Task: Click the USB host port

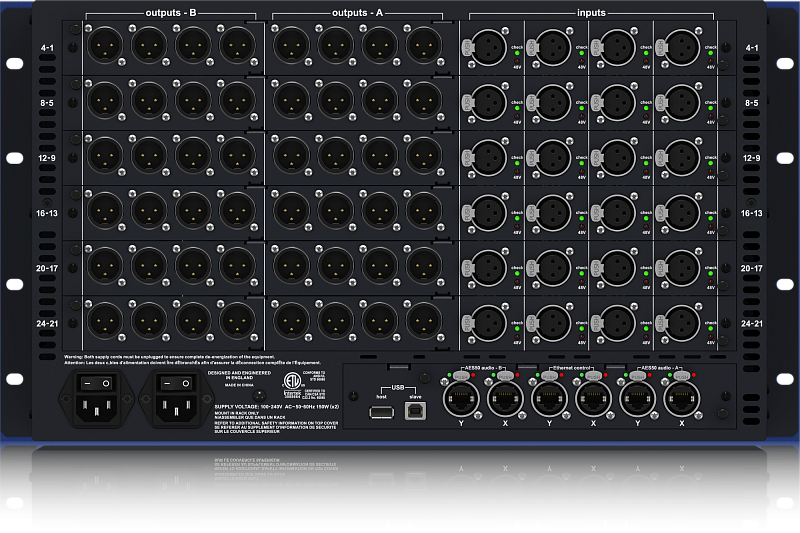Action: pyautogui.click(x=382, y=412)
